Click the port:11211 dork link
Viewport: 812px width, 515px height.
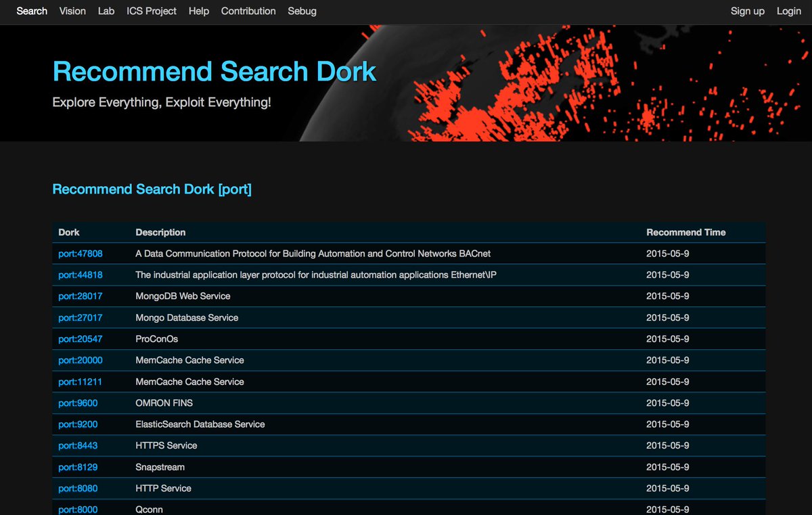tap(81, 382)
